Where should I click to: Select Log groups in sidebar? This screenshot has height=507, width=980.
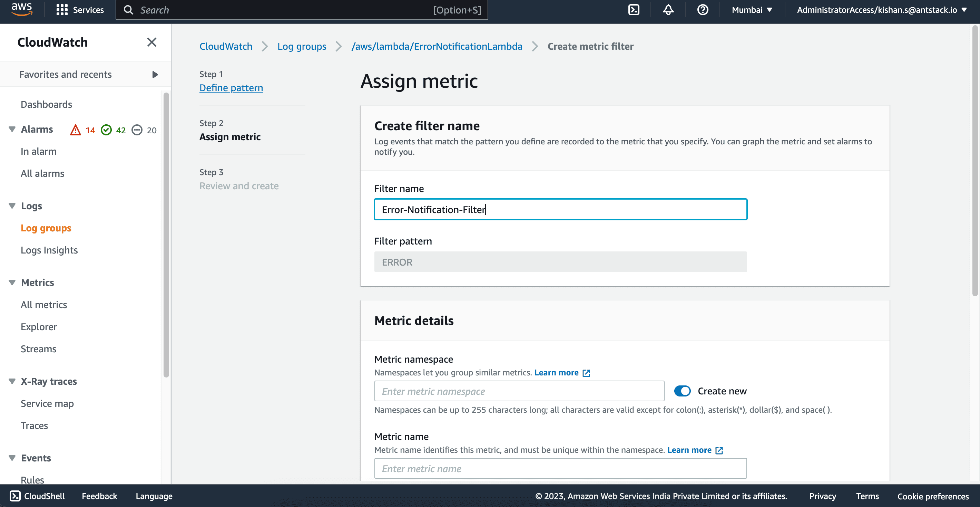(46, 228)
